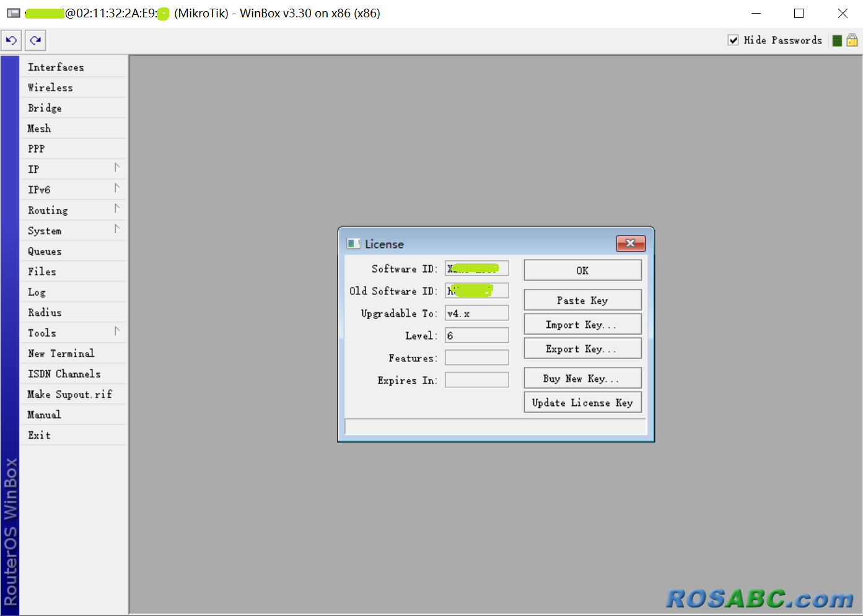Click the empty Features field
The image size is (863, 616).
477,358
